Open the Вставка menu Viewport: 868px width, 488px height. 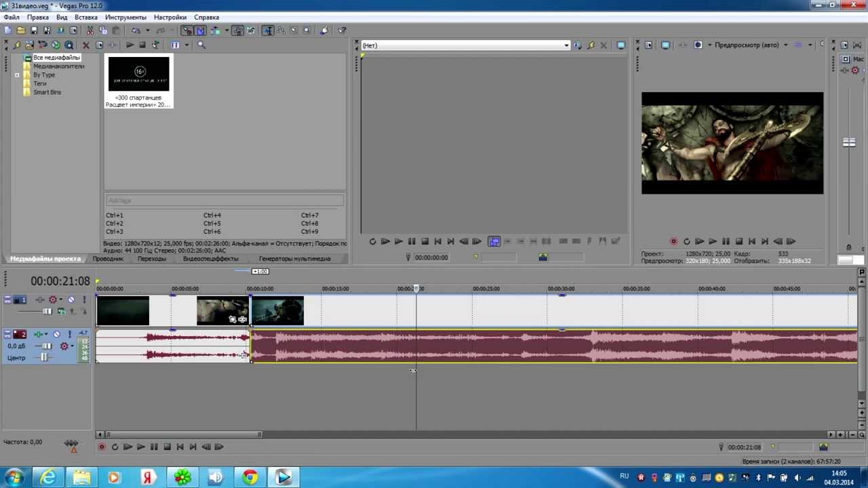[x=86, y=17]
